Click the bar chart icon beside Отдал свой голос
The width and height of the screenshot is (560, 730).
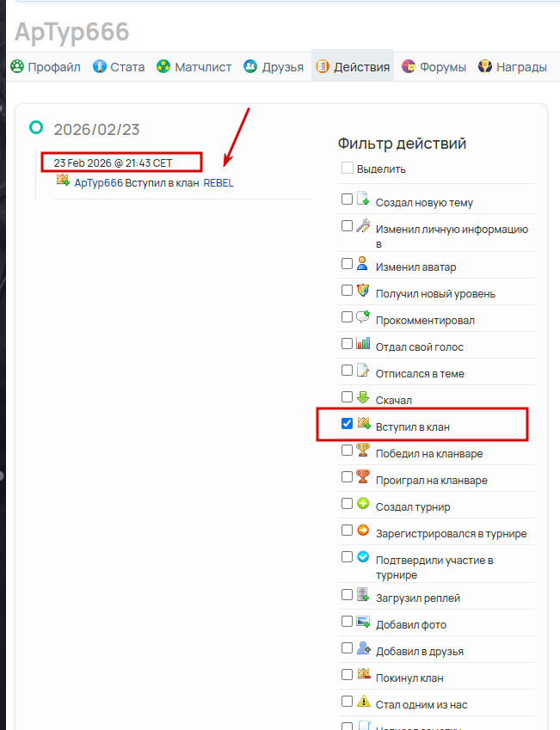362,344
